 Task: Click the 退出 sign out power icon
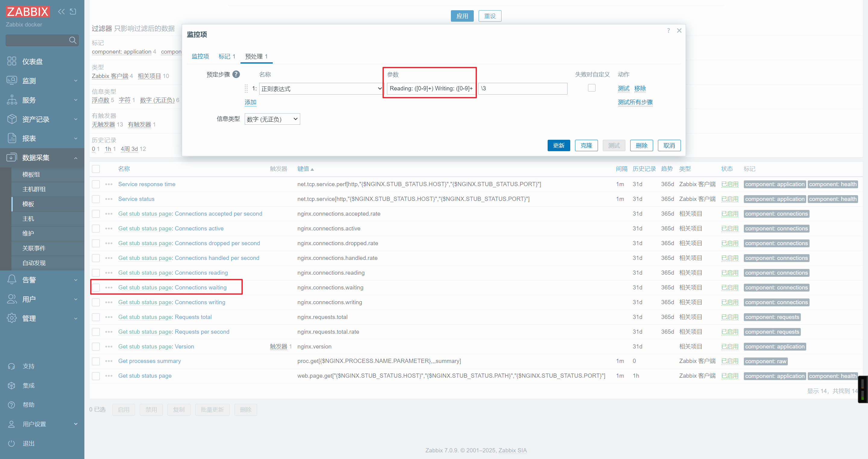(x=11, y=444)
